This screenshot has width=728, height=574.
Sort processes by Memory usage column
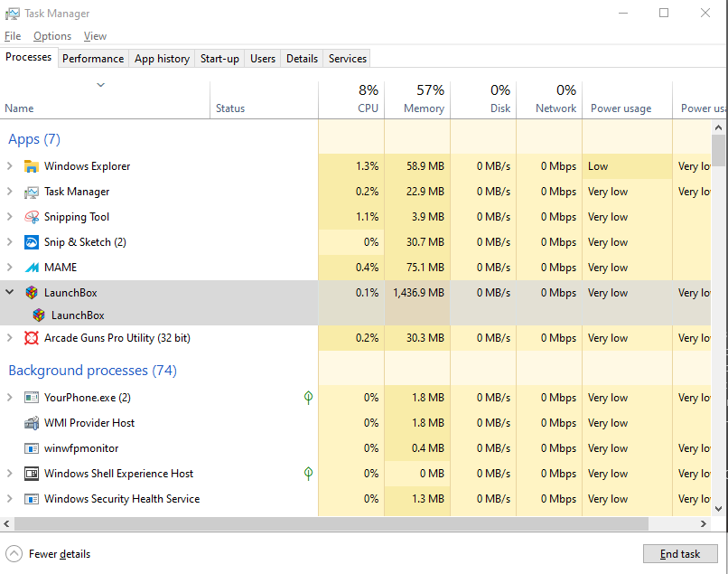click(x=417, y=100)
